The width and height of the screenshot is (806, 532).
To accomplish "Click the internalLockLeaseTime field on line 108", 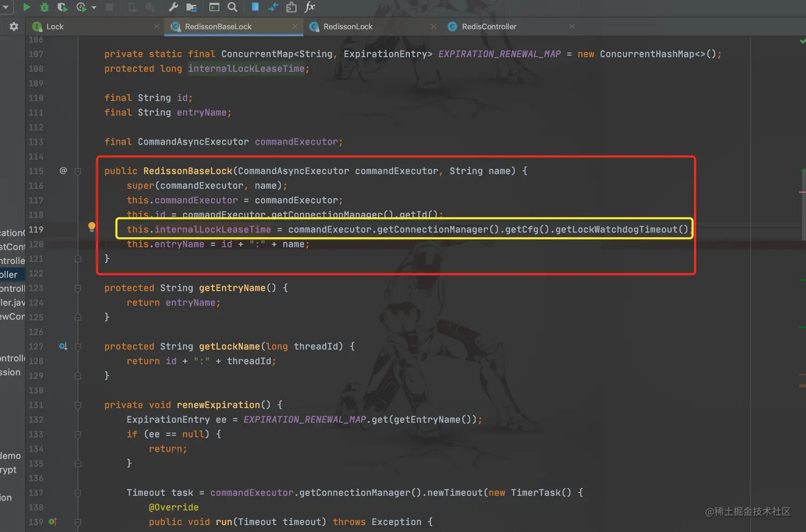I will 246,69.
